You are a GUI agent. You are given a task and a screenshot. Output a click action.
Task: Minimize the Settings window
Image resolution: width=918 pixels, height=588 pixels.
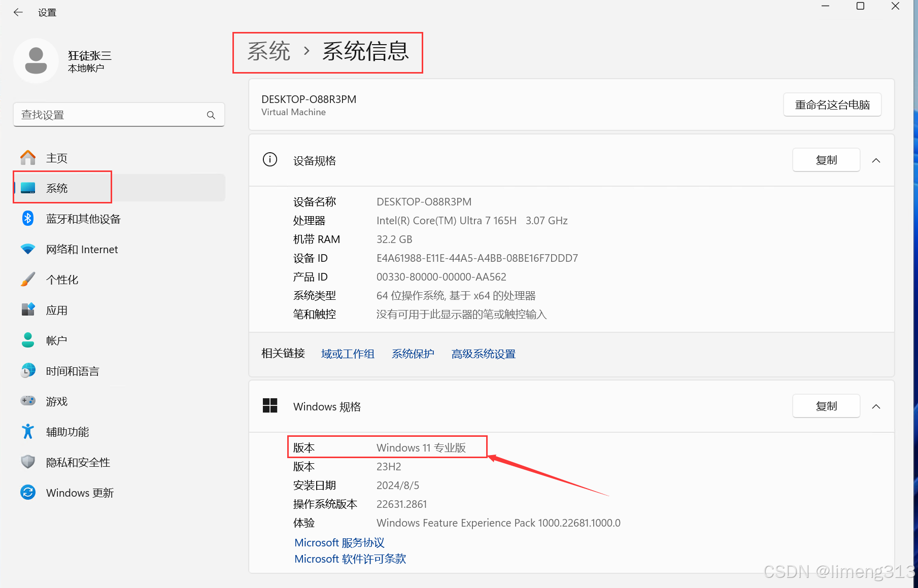(x=826, y=6)
